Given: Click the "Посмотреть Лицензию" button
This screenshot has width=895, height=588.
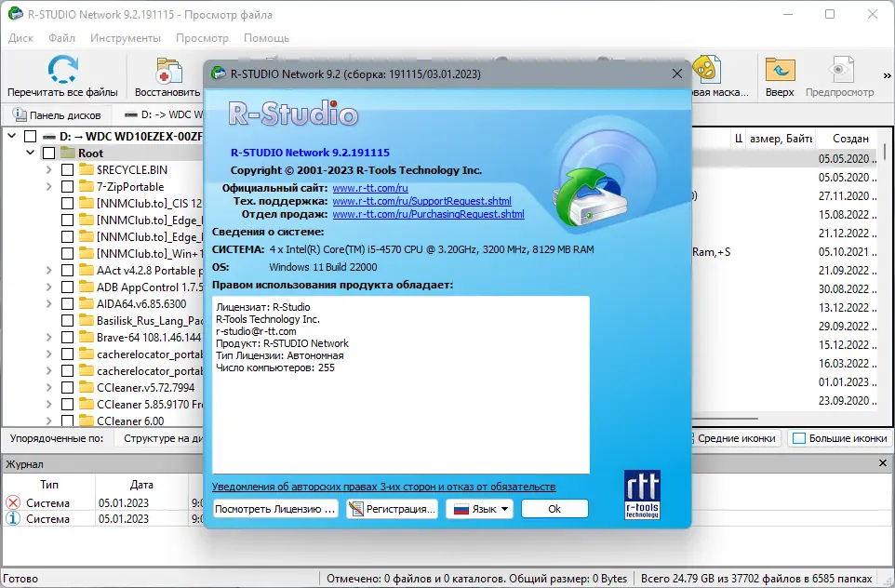Looking at the screenshot, I should point(274,508).
